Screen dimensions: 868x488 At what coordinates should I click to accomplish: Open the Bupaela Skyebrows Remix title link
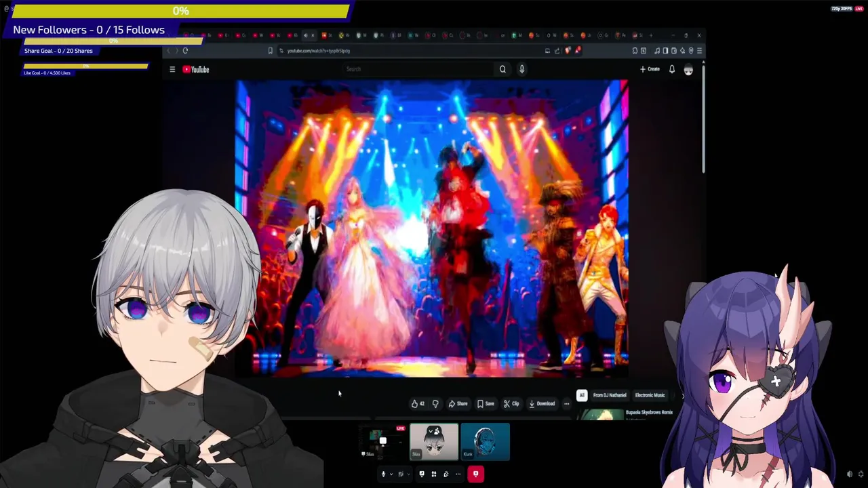(x=649, y=412)
